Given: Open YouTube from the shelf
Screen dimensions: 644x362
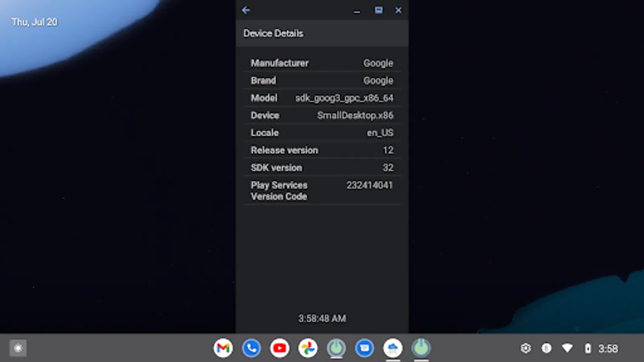Looking at the screenshot, I should (x=280, y=348).
